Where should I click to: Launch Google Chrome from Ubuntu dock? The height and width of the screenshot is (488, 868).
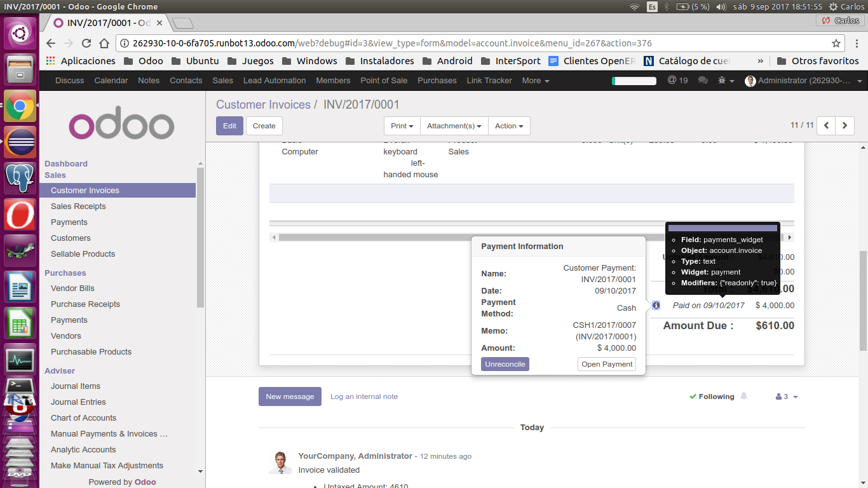[20, 106]
